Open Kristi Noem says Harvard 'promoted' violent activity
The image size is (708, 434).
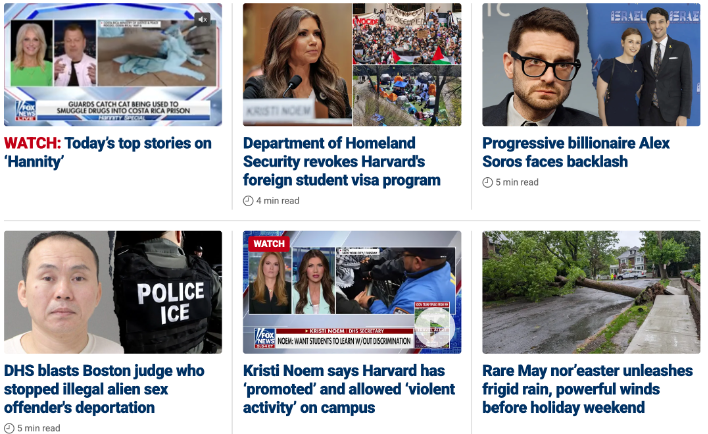click(349, 389)
